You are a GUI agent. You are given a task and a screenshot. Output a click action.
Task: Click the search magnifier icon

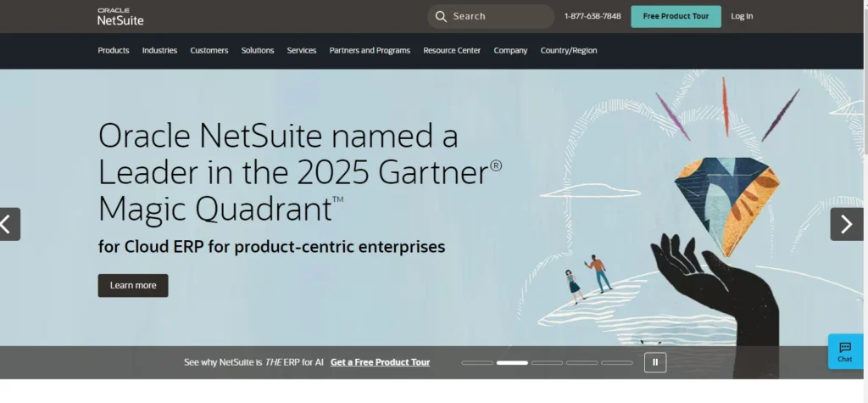coord(441,17)
